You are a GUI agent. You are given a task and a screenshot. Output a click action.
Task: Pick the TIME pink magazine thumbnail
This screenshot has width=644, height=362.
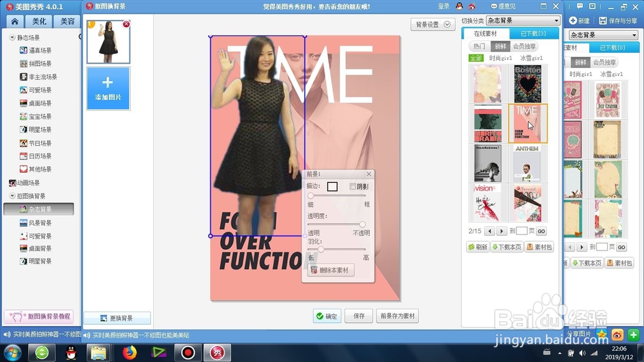click(528, 123)
